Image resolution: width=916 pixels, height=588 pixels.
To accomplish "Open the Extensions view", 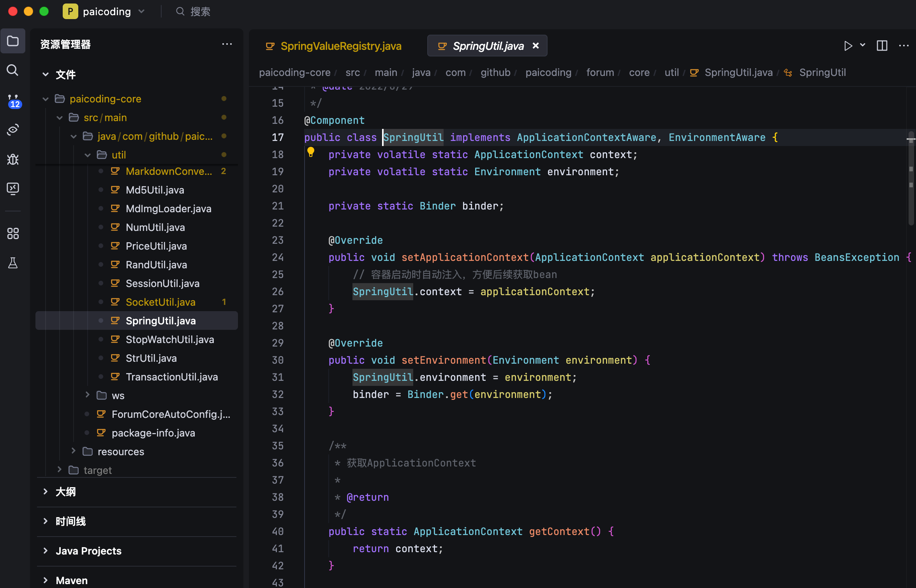I will (x=13, y=233).
